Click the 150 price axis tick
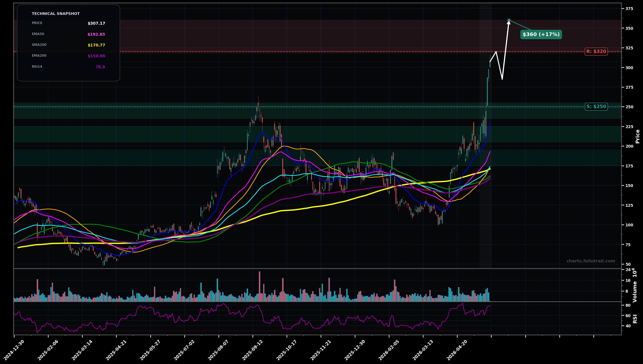Viewport: 643px width, 364px height. coord(629,186)
